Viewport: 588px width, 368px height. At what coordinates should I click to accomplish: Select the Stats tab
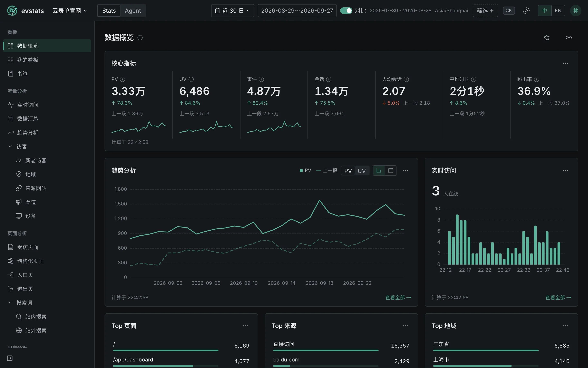click(109, 11)
